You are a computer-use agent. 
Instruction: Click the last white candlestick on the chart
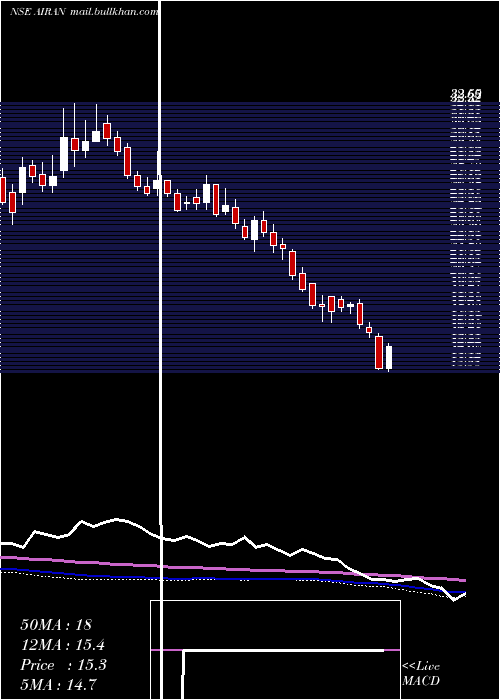[x=389, y=357]
